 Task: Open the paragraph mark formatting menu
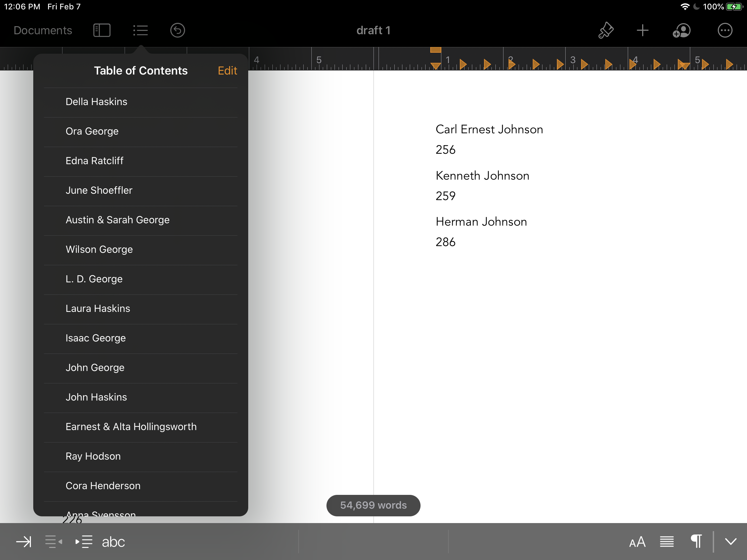point(696,541)
